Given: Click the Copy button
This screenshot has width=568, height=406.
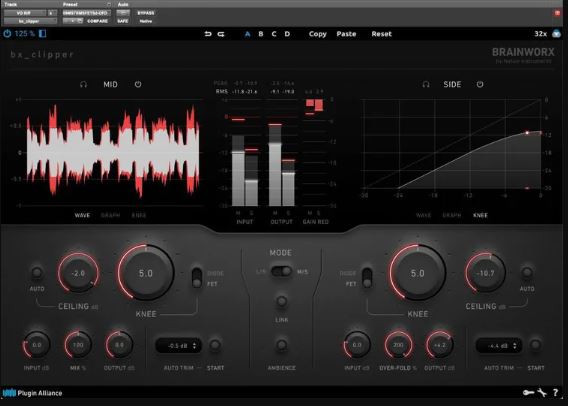Looking at the screenshot, I should [318, 34].
